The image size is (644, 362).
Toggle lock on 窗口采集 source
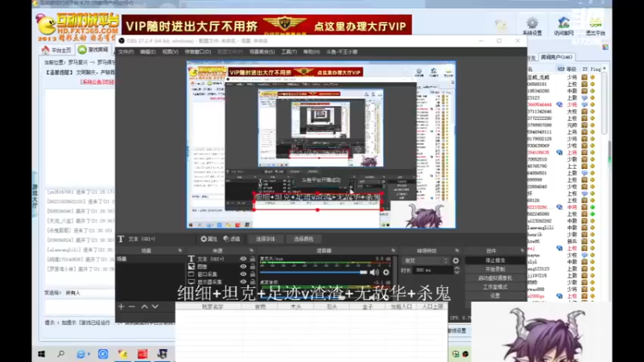pyautogui.click(x=252, y=274)
